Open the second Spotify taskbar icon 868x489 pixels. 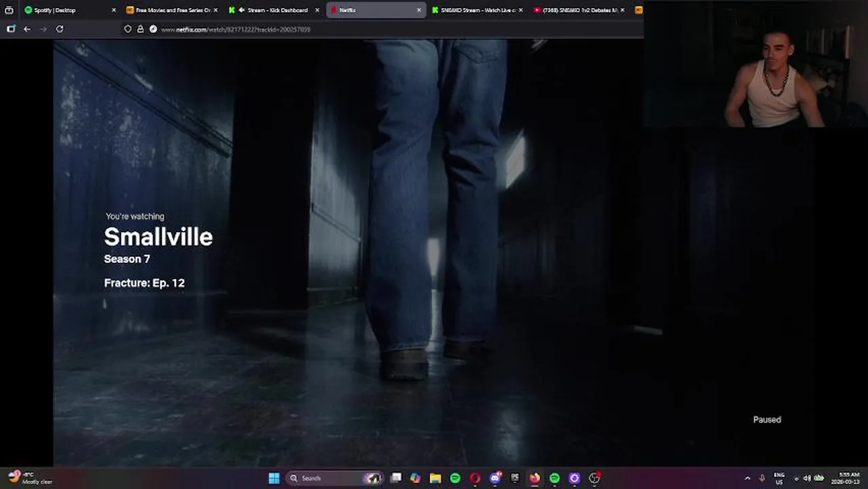tap(554, 478)
